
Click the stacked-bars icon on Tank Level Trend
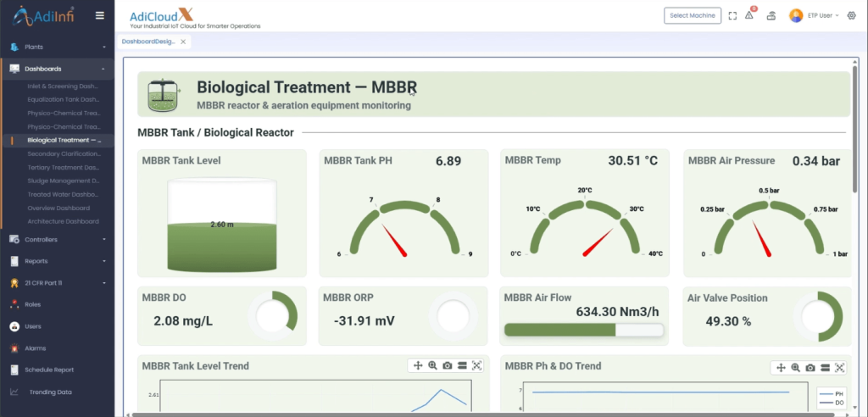(462, 365)
